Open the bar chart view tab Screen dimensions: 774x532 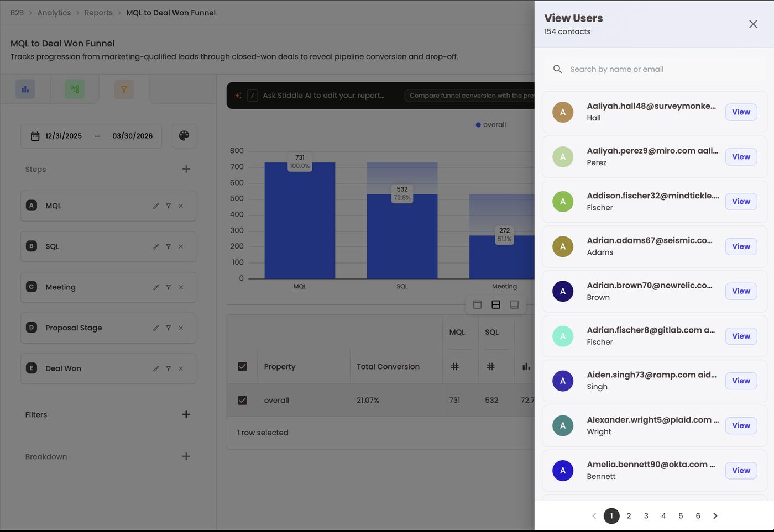(x=25, y=89)
